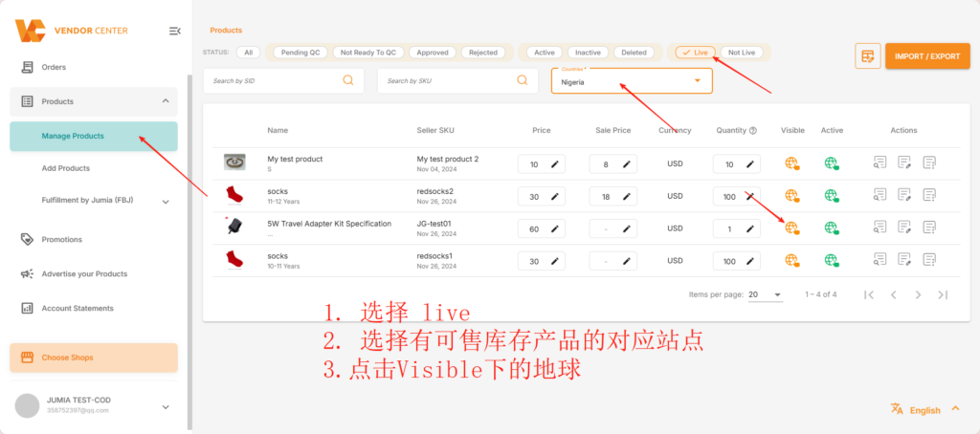Open the Countries dropdown showing Nigeria
The height and width of the screenshot is (434, 980).
pos(632,80)
